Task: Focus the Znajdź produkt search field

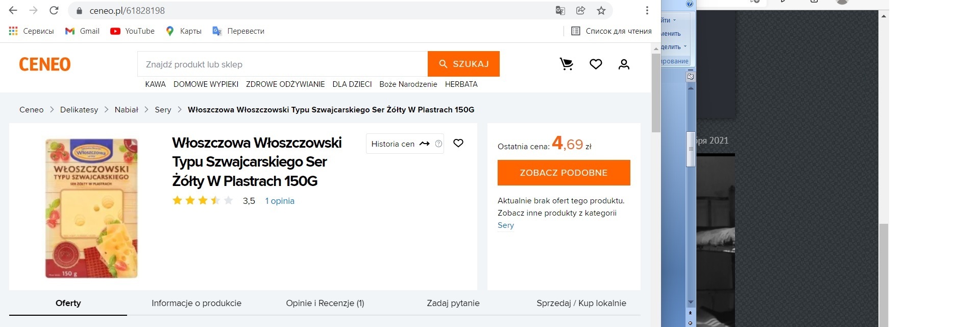Action: pyautogui.click(x=282, y=64)
